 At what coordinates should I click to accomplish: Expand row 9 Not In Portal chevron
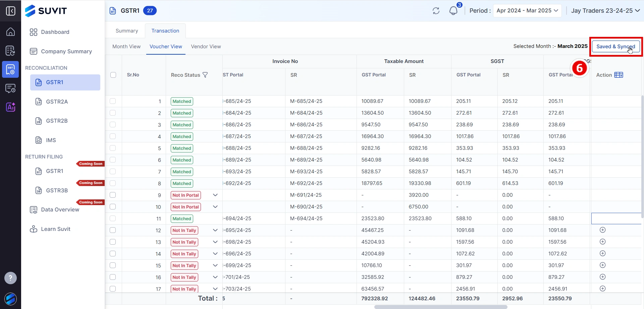215,195
